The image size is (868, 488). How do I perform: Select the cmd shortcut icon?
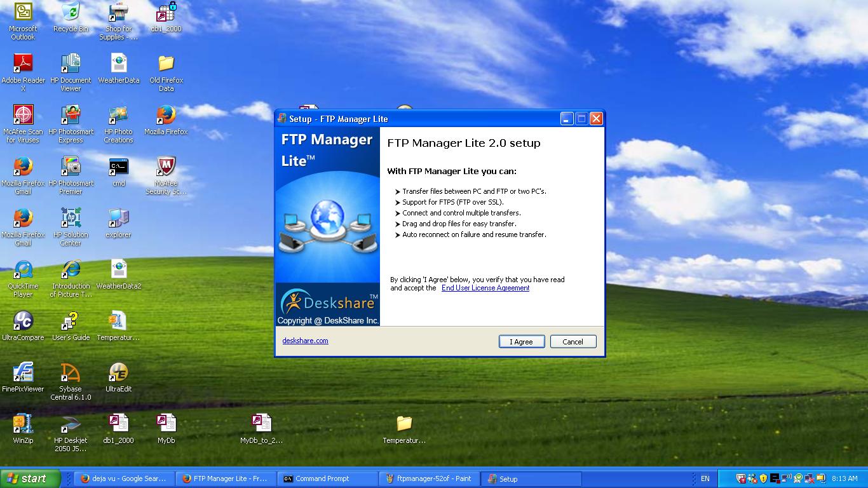click(118, 167)
